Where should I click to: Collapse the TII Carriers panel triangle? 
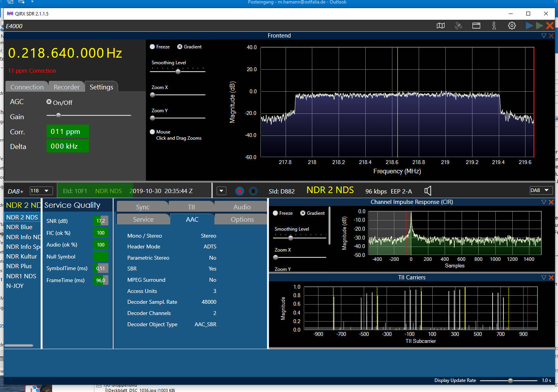point(544,277)
